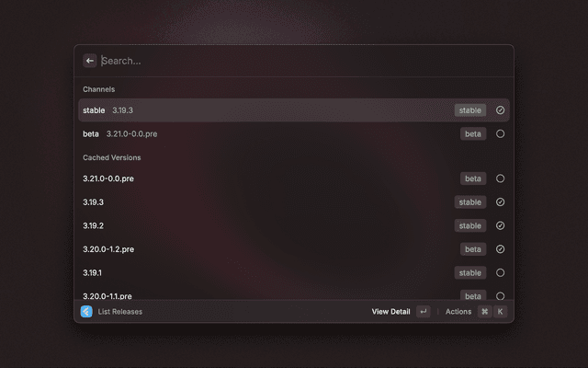Click the back arrow beside the search field
This screenshot has width=588, height=368.
(90, 61)
